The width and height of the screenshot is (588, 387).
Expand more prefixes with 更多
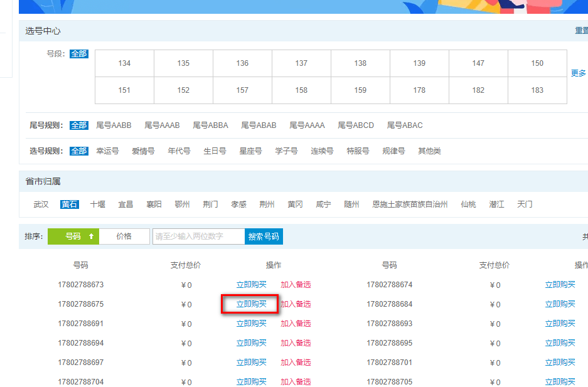(x=578, y=73)
